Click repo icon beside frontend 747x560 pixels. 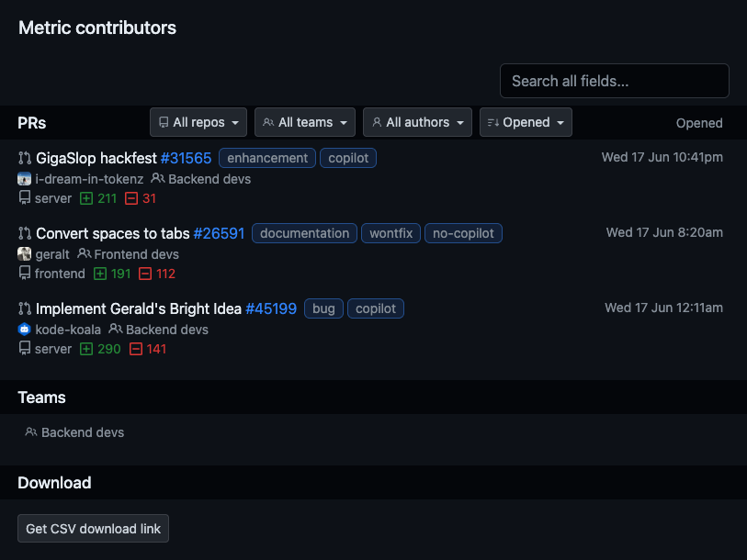pyautogui.click(x=25, y=273)
